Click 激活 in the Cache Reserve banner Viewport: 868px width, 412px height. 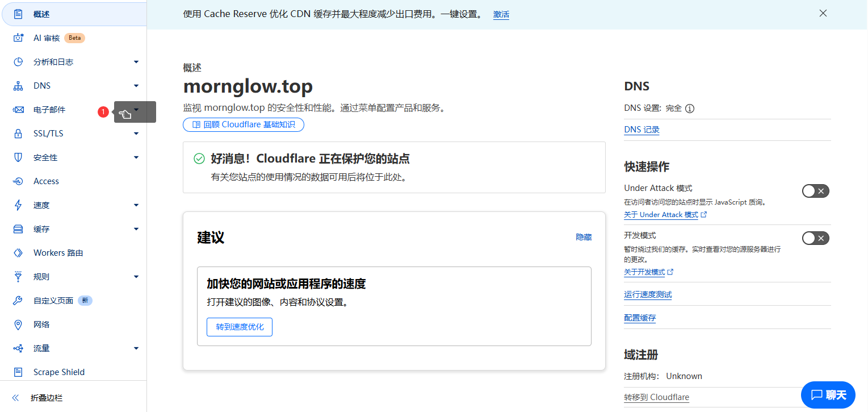click(501, 14)
